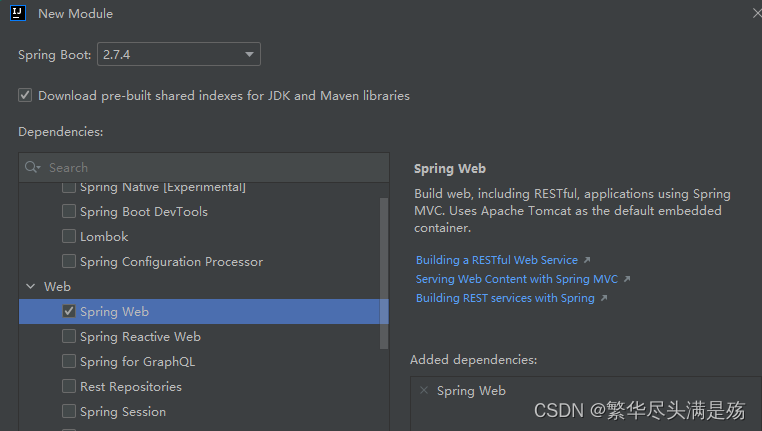Tick the Rest Repositories checkbox

[x=69, y=386]
